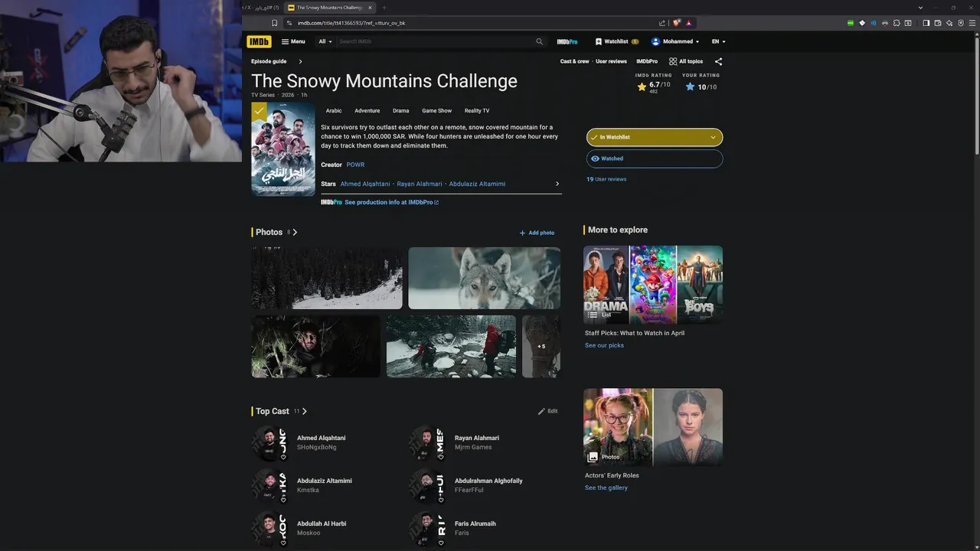Open star Rayan Alahmari link
The height and width of the screenshot is (551, 980).
coord(420,184)
